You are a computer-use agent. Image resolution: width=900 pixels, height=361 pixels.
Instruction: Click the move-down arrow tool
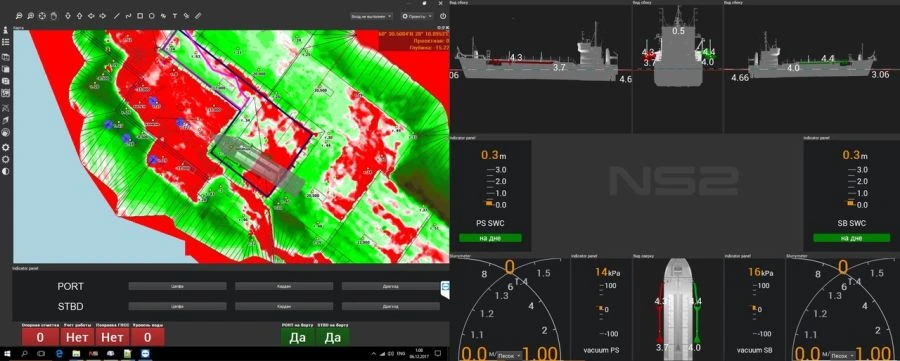pyautogui.click(x=68, y=15)
